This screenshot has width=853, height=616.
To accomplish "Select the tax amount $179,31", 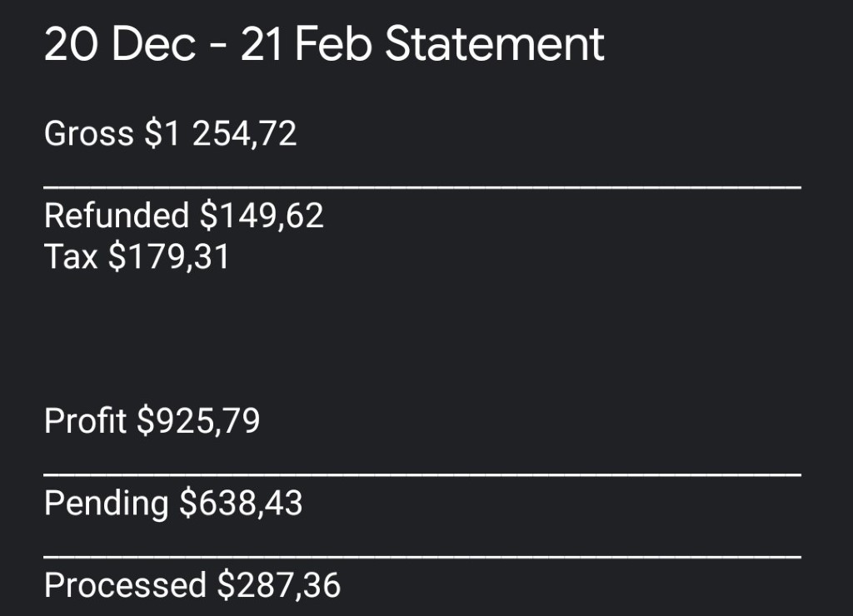I will coord(169,256).
